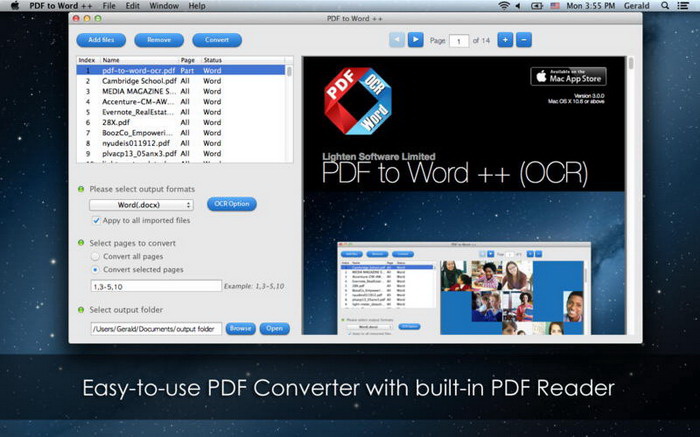Open Spotlight search magnifier
The width and height of the screenshot is (700, 437).
(x=665, y=6)
